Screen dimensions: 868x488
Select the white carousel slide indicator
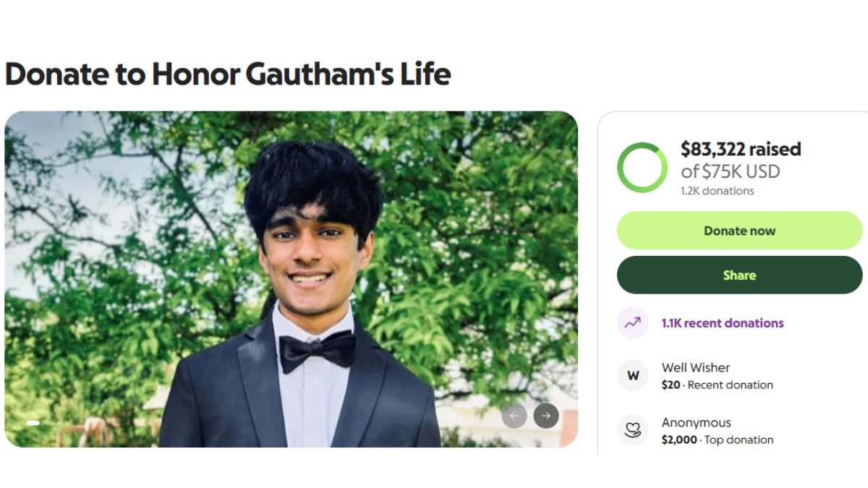33,422
